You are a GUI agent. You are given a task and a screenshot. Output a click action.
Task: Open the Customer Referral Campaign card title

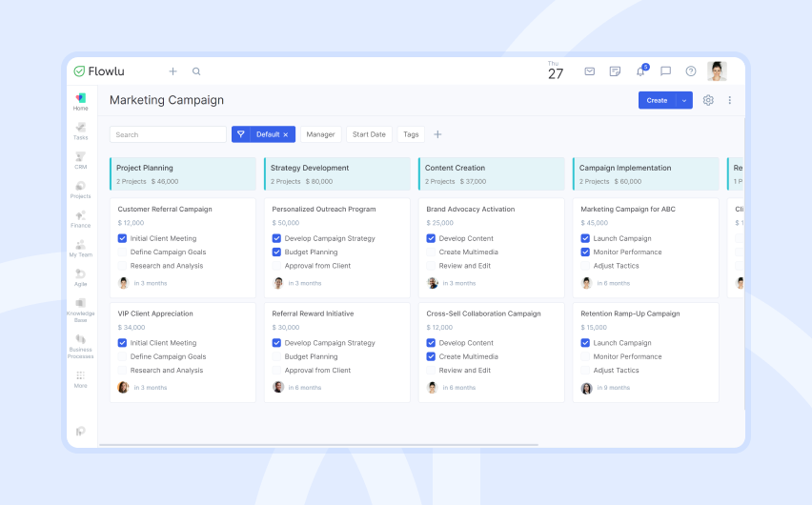[x=165, y=210]
